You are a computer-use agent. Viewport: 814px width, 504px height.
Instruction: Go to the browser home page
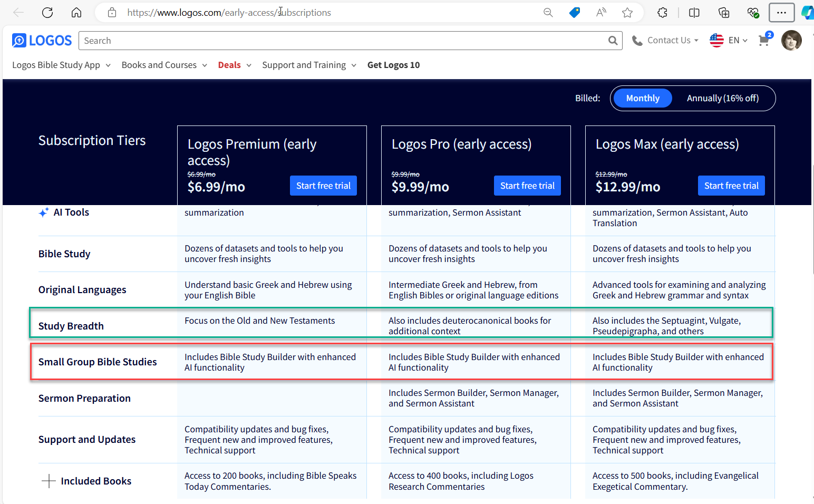(76, 12)
